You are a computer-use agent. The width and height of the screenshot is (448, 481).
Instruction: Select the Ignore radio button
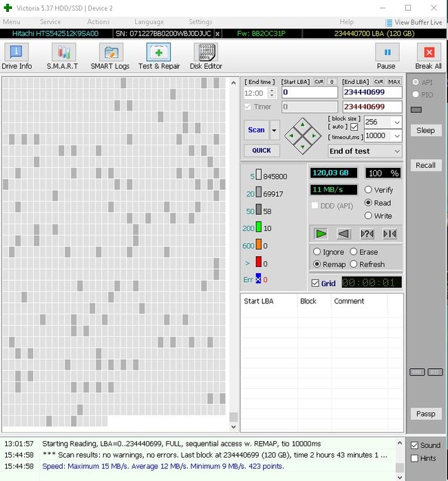click(317, 252)
